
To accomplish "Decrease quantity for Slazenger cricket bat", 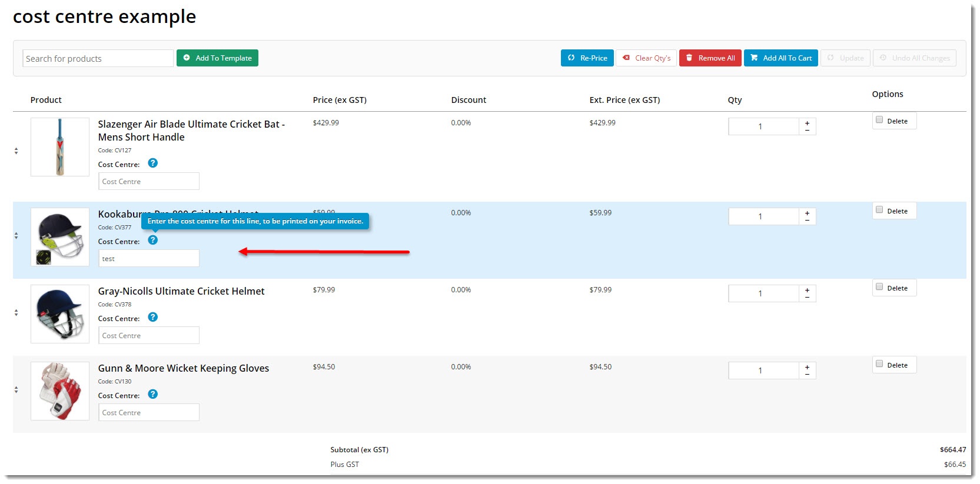I will (808, 130).
